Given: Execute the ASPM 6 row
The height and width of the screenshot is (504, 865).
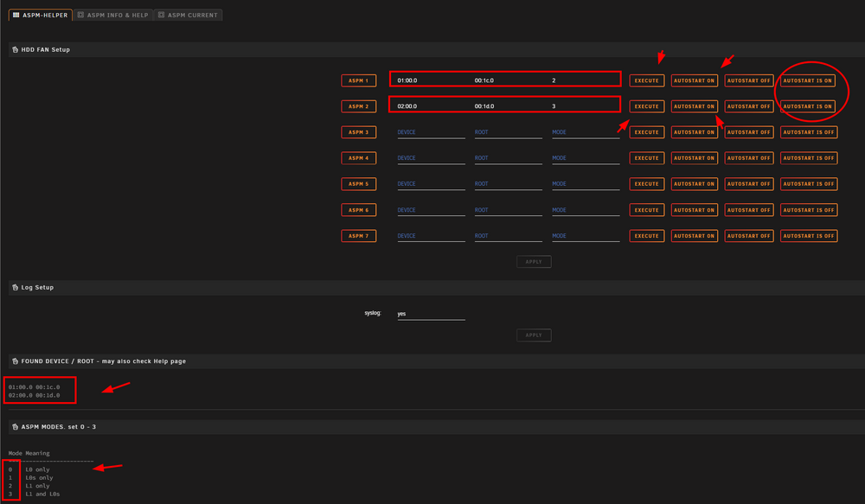Looking at the screenshot, I should point(646,210).
